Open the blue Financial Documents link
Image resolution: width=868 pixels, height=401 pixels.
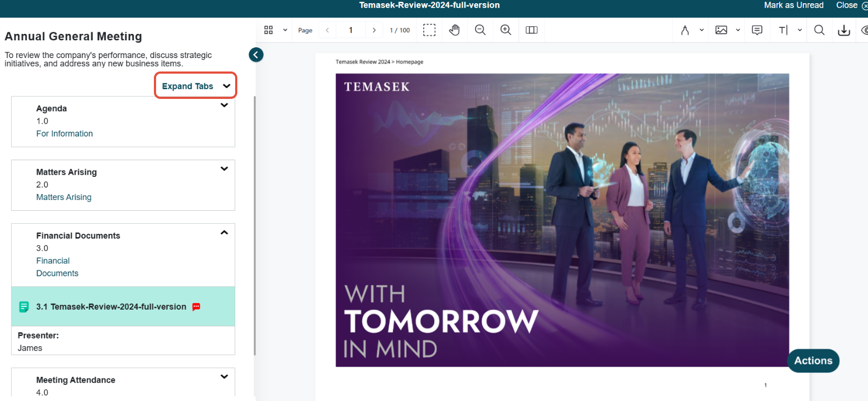point(57,267)
